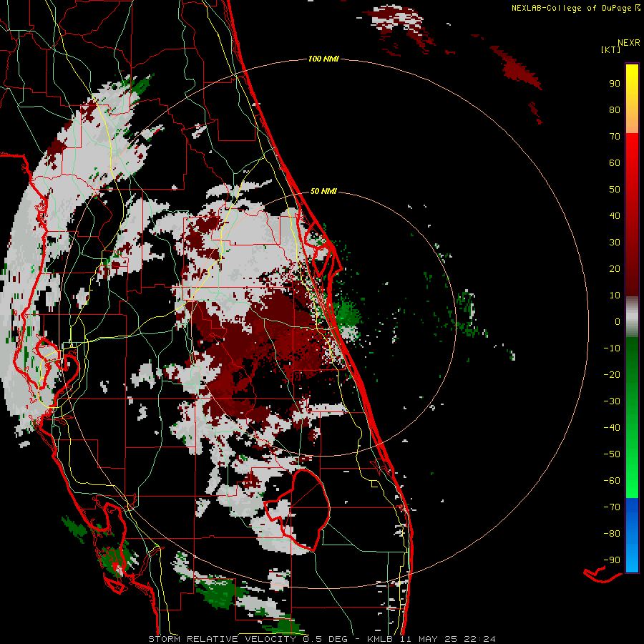Click the -50 value on the velocity scale
Screen dimensions: 644x644
(x=612, y=454)
